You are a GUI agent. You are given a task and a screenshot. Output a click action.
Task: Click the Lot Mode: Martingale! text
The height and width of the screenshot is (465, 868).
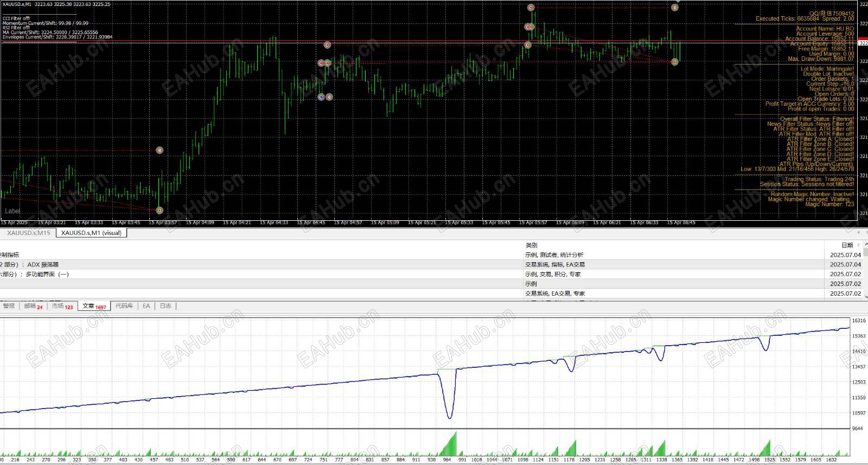pyautogui.click(x=827, y=69)
